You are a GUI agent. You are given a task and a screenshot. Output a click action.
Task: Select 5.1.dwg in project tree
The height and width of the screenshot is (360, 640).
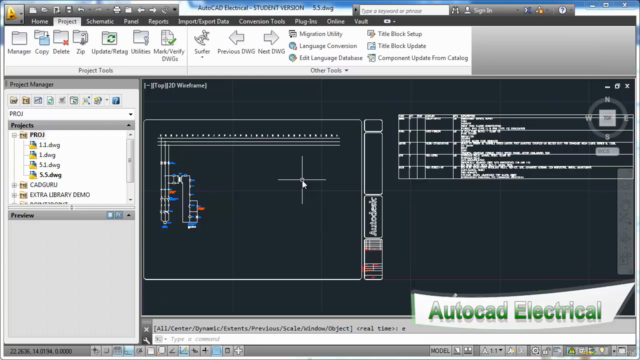(x=49, y=165)
